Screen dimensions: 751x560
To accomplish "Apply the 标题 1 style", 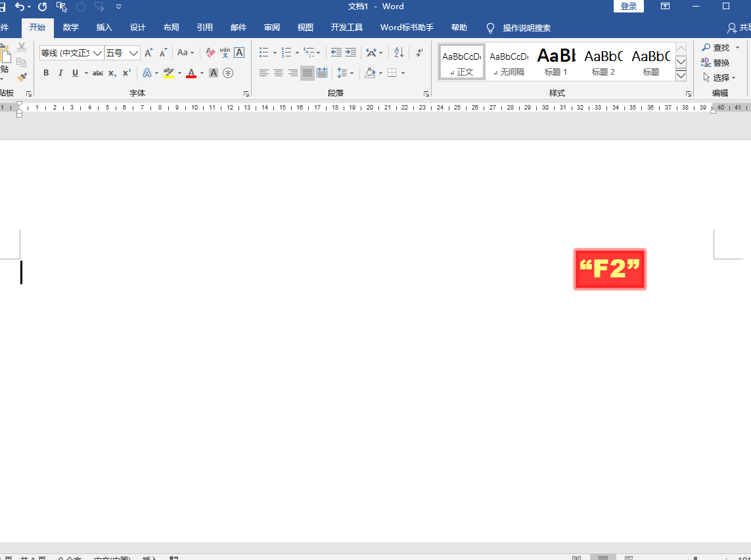I will click(x=556, y=62).
